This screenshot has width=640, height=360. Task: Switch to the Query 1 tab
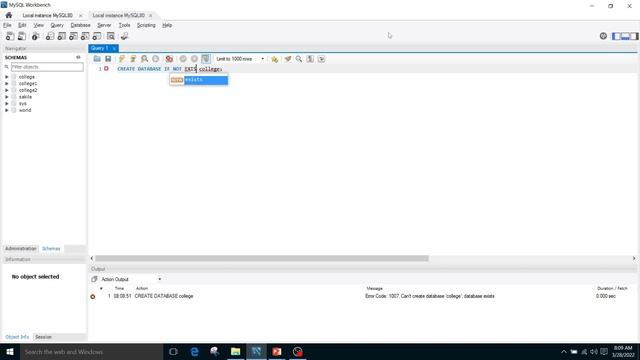(x=100, y=48)
